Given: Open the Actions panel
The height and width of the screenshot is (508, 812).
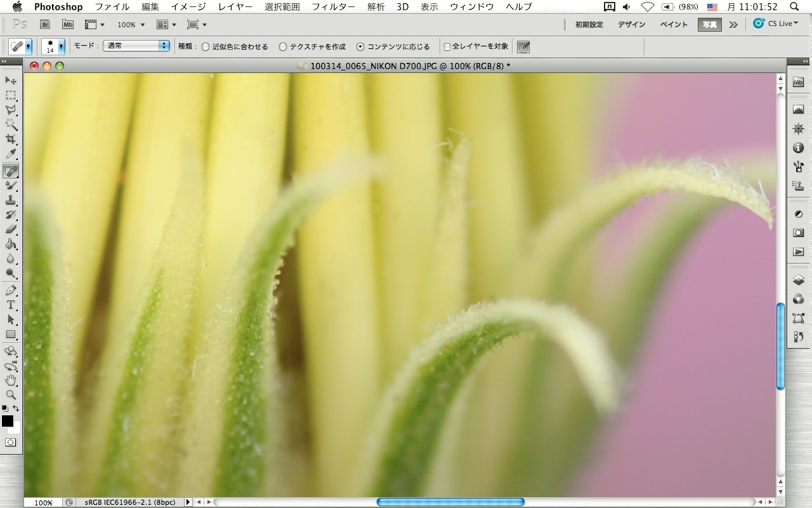Looking at the screenshot, I should pyautogui.click(x=799, y=252).
